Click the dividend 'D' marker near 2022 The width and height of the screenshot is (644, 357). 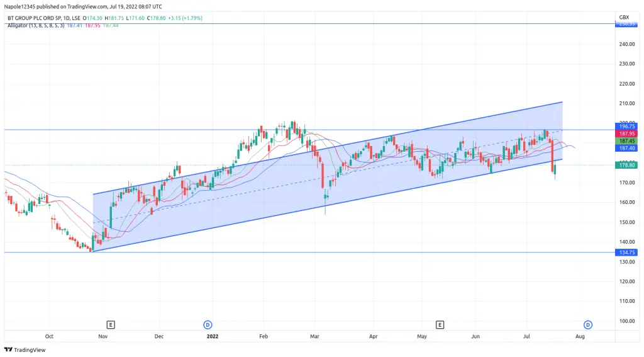click(208, 325)
